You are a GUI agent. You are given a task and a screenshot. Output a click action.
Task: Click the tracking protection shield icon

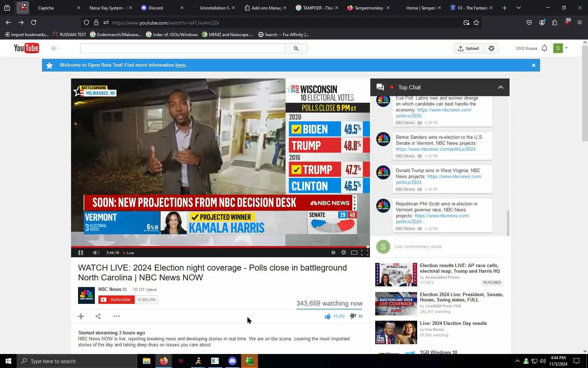[86, 23]
